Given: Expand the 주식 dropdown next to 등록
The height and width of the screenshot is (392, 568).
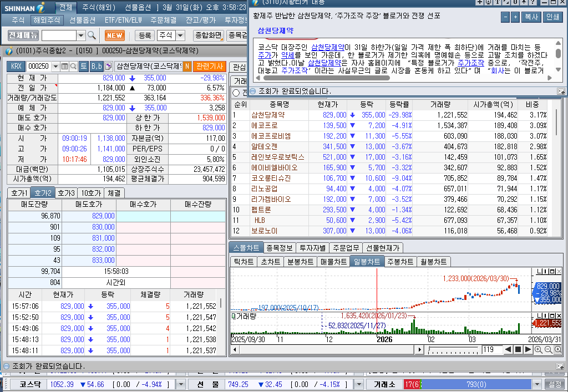Looking at the screenshot, I should (180, 35).
